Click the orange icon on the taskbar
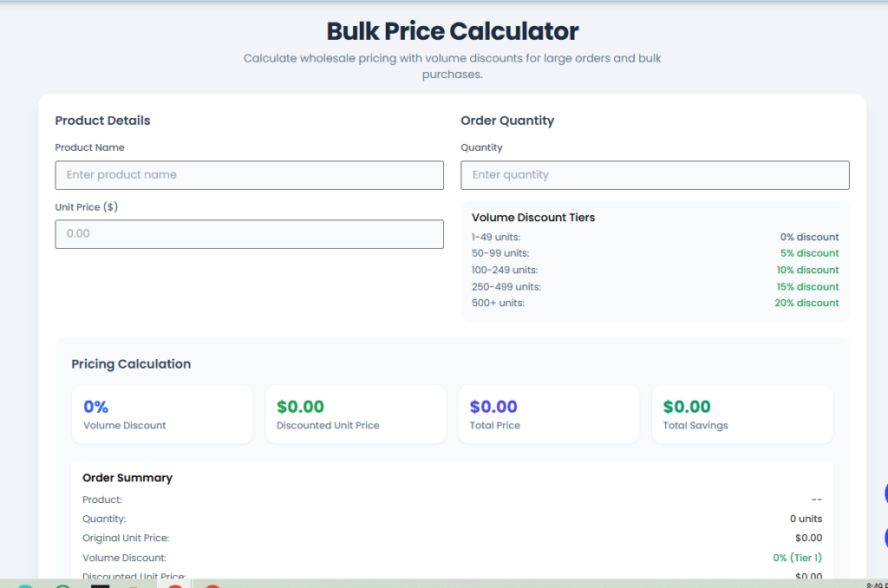The image size is (888, 588). tap(132, 586)
